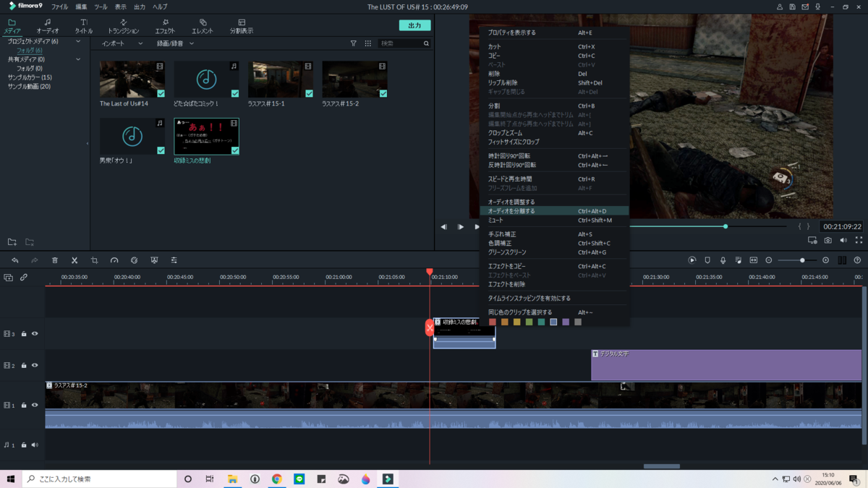The width and height of the screenshot is (868, 488).
Task: Step to the previous frame in the preview controls
Action: [x=443, y=227]
